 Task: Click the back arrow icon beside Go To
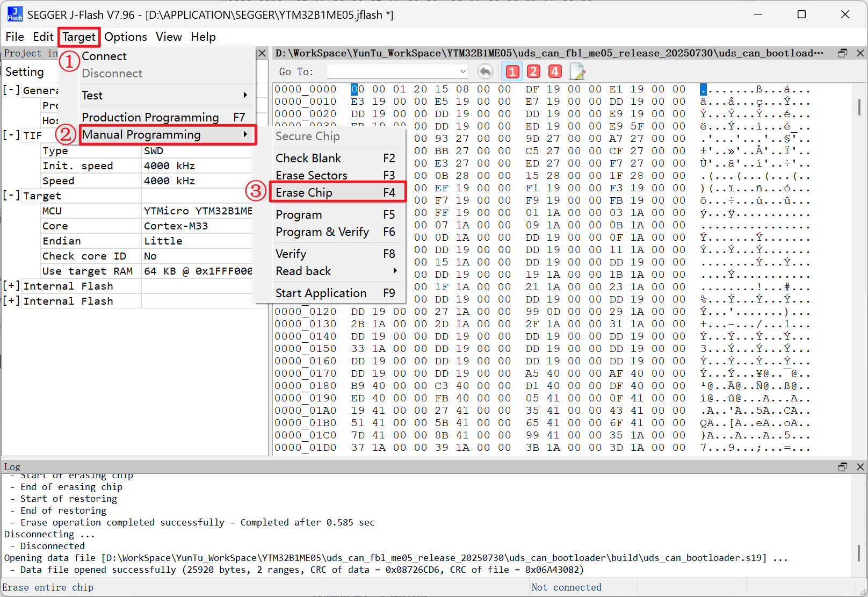pyautogui.click(x=485, y=71)
